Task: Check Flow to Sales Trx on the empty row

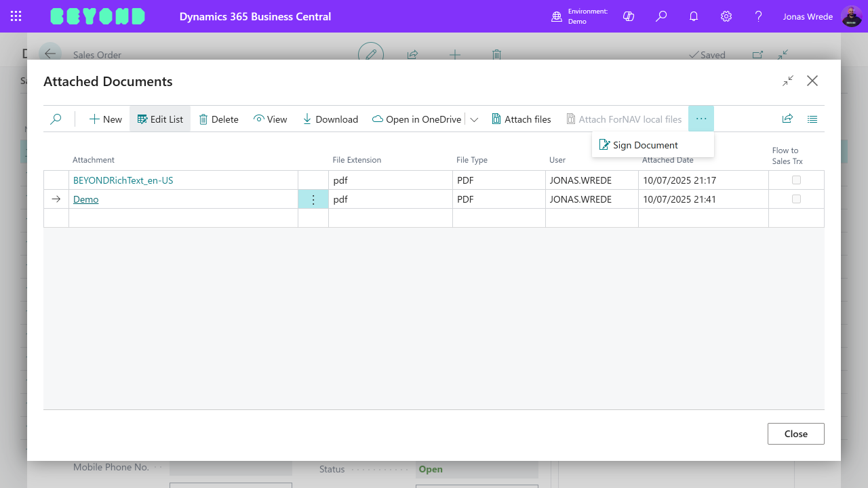Action: (x=796, y=218)
